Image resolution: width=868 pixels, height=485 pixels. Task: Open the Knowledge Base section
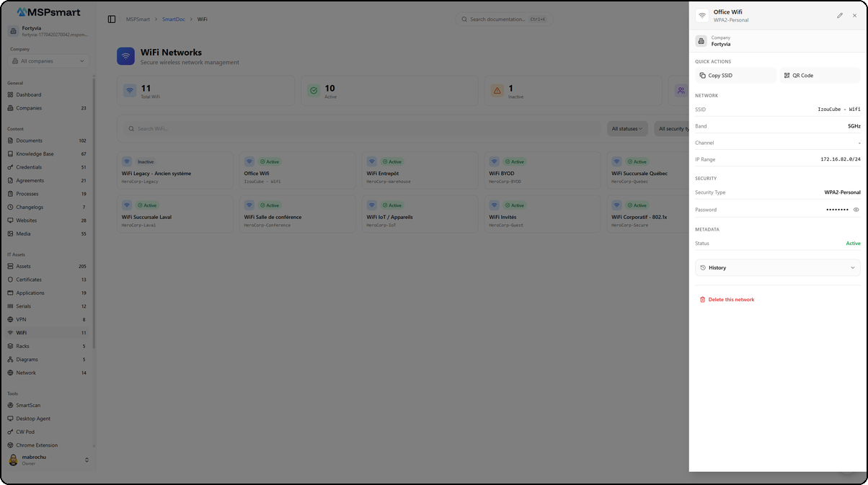pos(36,153)
